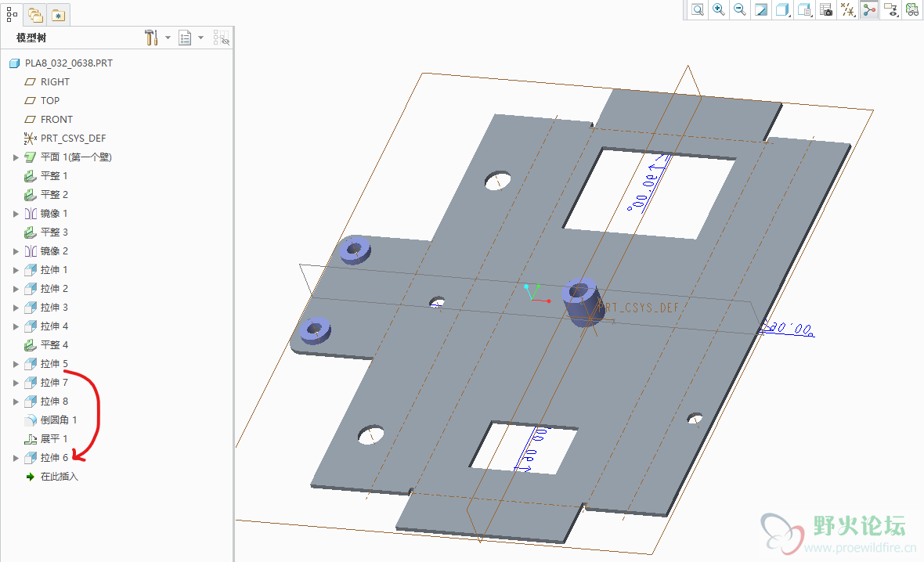Expand the 拉伸 1 feature
Viewport: 924px width, 562px height.
coord(16,270)
